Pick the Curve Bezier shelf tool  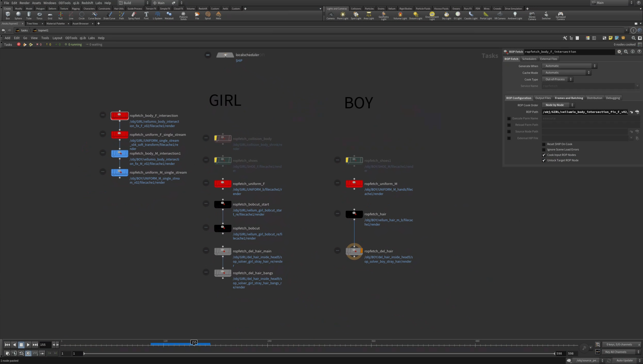[95, 16]
